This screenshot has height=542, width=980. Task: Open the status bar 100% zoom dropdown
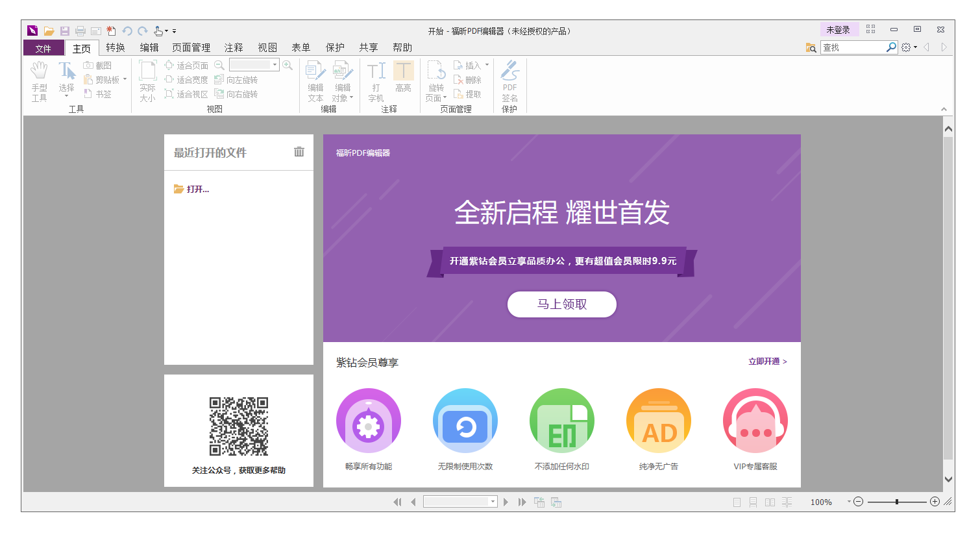pos(849,502)
